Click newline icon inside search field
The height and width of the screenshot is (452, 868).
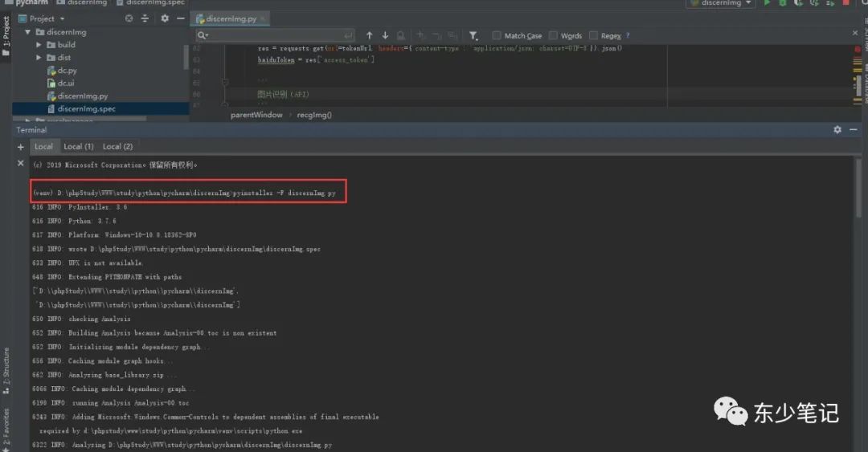[348, 35]
